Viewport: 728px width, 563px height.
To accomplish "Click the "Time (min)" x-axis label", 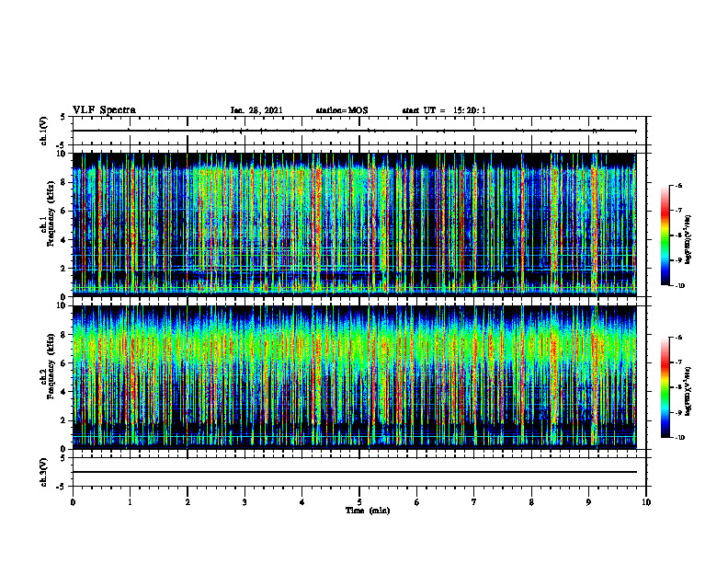I will click(368, 511).
